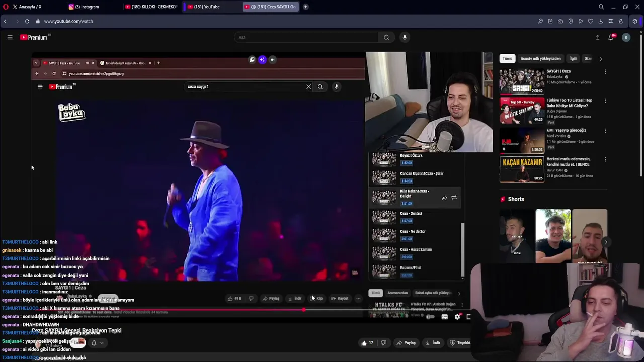Open the search tabs magnifier in title bar
The image size is (644, 362).
(601, 7)
